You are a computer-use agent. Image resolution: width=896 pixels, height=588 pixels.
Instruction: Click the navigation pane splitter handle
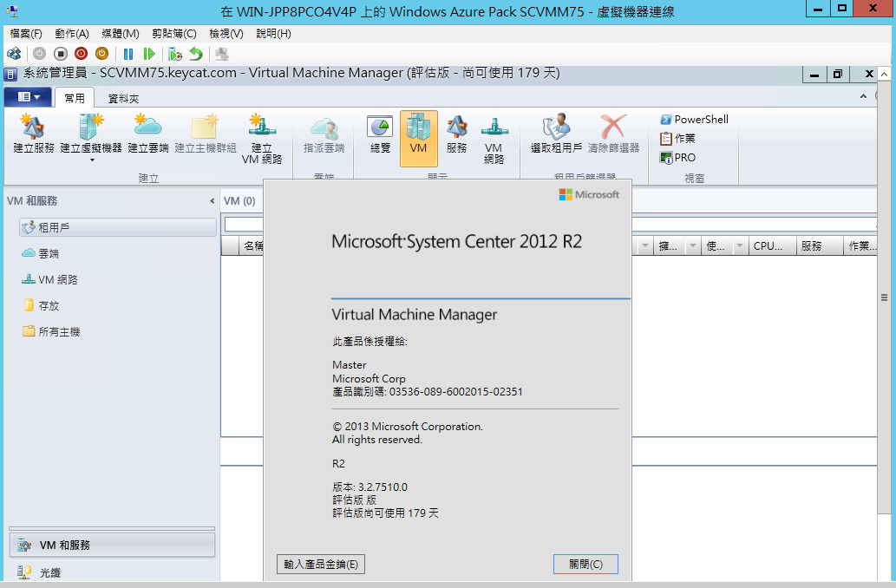(112, 528)
